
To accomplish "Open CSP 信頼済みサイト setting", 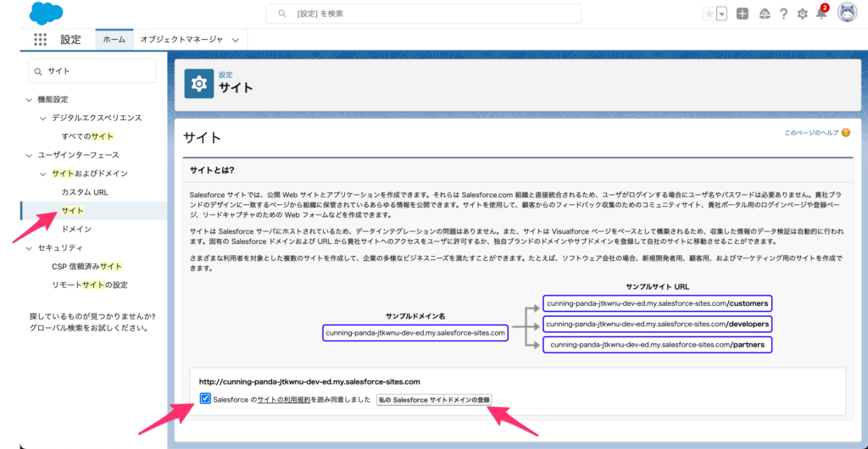I will 87,267.
